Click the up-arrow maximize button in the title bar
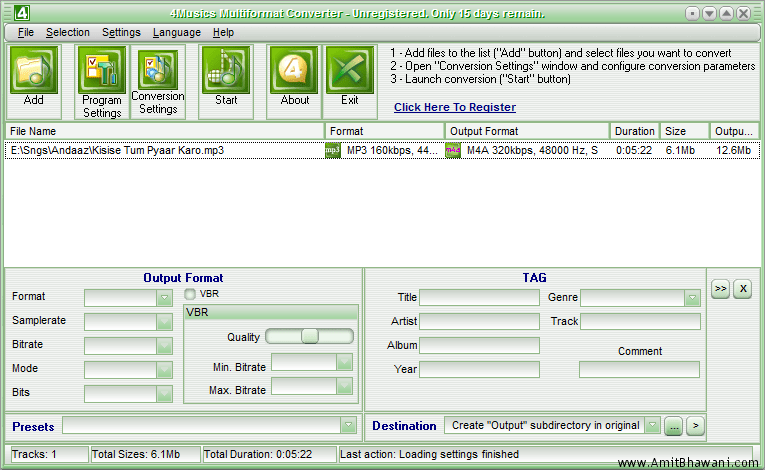765x472 pixels. 726,14
